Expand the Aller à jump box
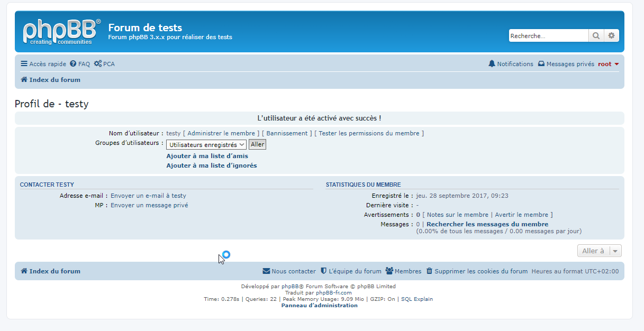The height and width of the screenshot is (331, 644). tap(599, 251)
